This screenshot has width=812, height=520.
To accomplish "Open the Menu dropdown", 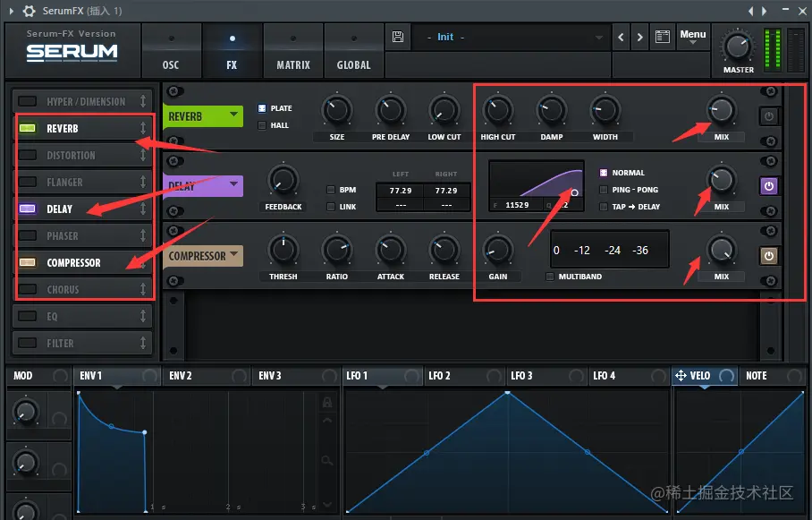I will coord(693,37).
